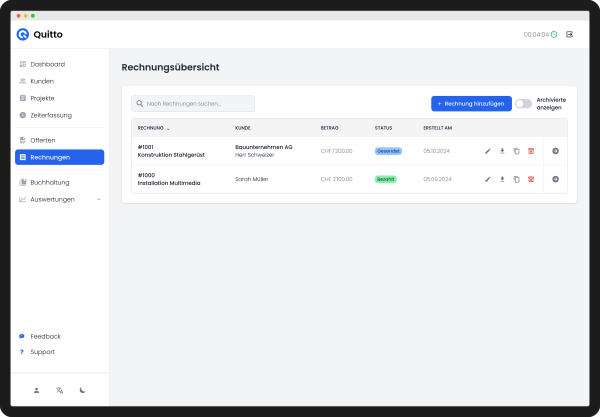Open invoice #1001 details arrow
This screenshot has width=600, height=417.
555,151
